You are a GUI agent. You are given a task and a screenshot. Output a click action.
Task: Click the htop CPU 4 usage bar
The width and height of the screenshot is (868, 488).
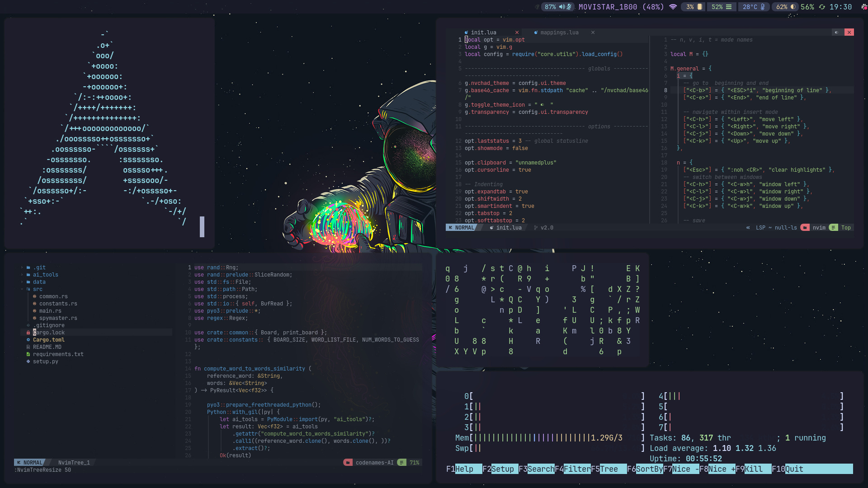click(x=751, y=396)
